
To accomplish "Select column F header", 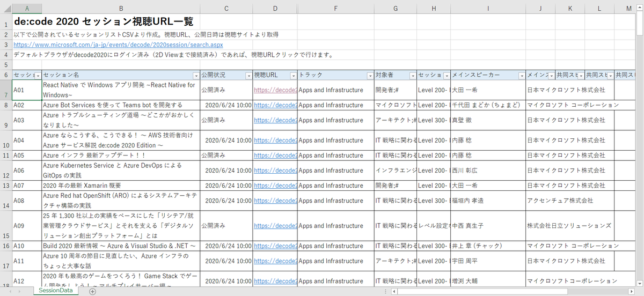I will (335, 8).
